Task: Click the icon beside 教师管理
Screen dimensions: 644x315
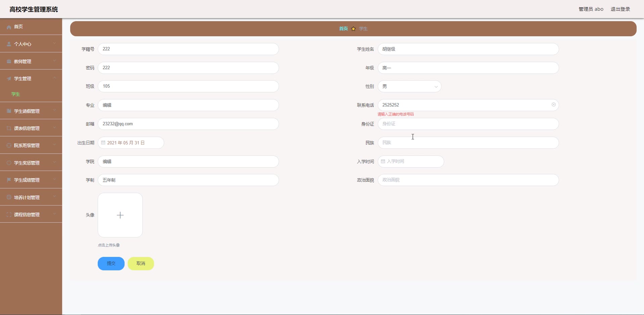Action: coord(9,61)
